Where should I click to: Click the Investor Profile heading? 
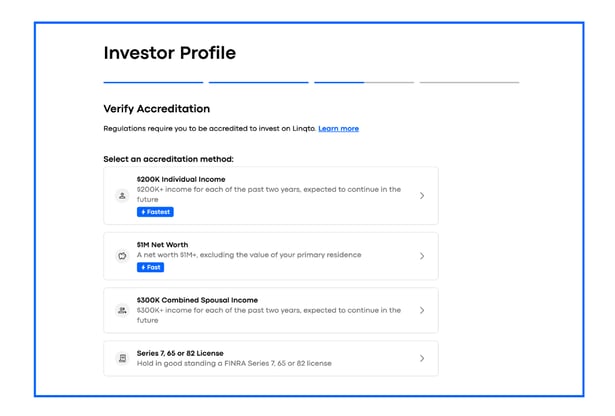pos(170,53)
